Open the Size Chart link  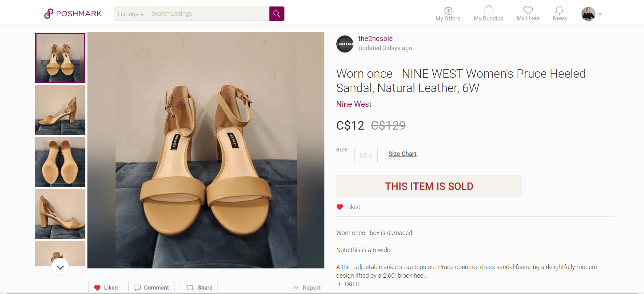point(402,154)
